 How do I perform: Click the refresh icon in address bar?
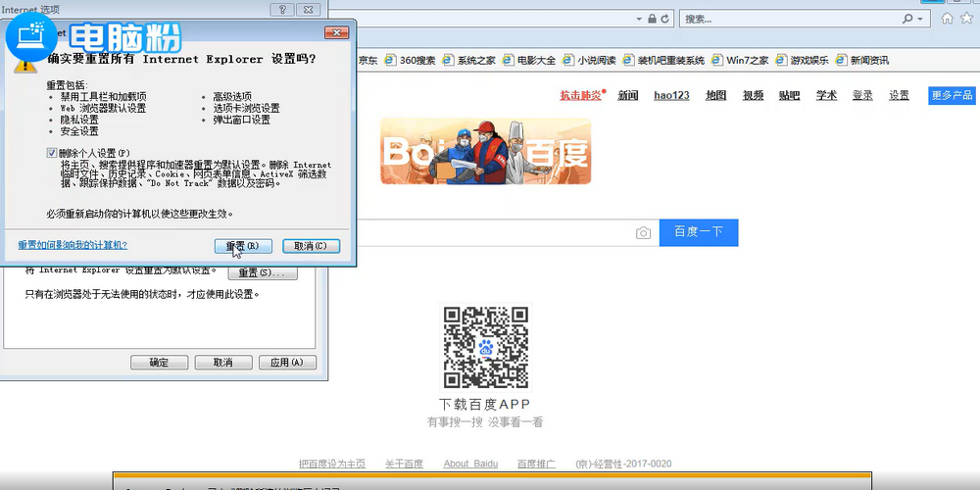665,19
